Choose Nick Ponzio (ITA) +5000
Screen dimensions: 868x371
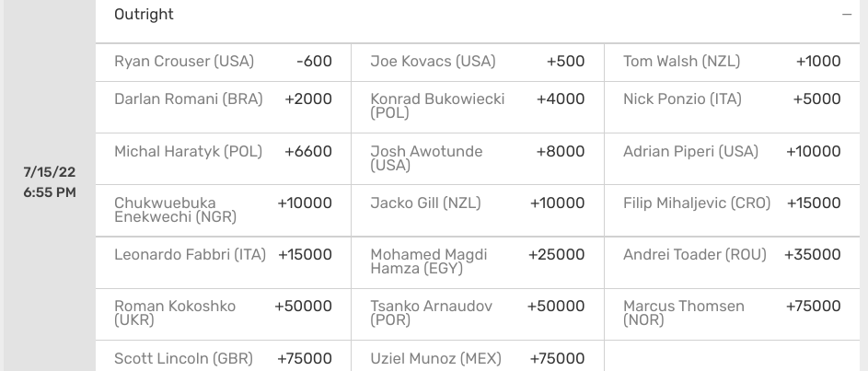point(732,108)
